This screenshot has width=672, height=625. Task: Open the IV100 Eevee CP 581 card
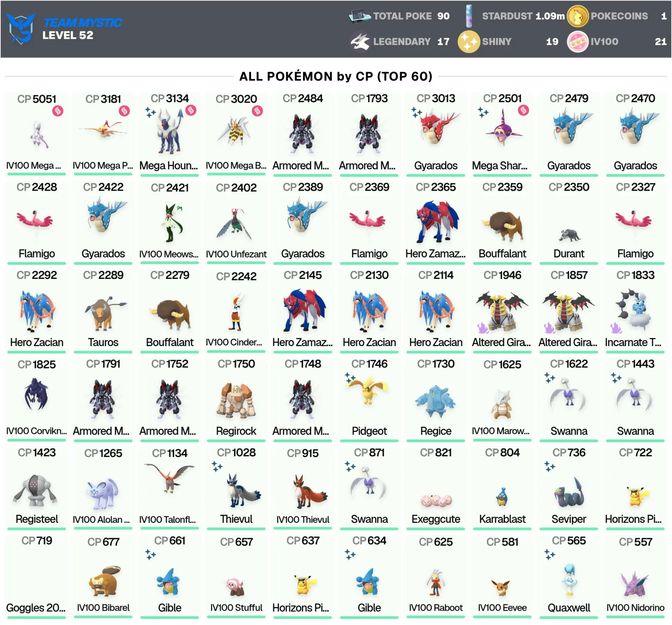(x=502, y=577)
